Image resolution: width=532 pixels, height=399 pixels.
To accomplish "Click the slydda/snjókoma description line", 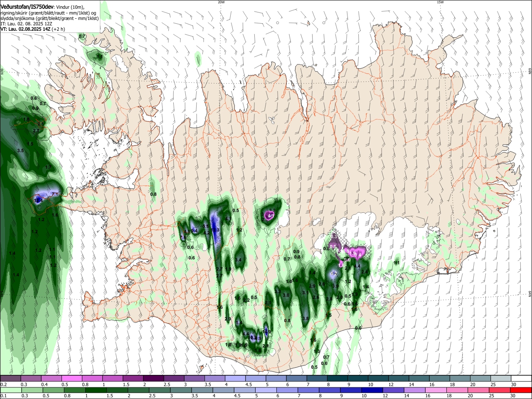I will point(49,18).
